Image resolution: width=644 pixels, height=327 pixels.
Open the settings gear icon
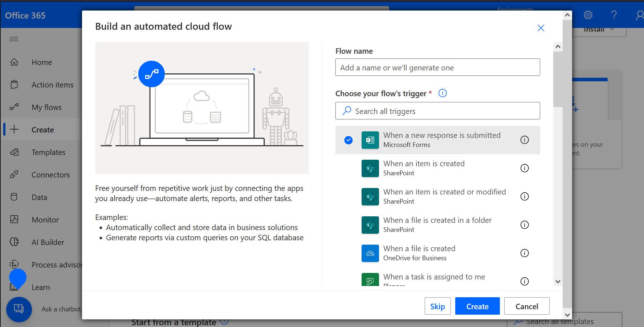(x=588, y=15)
